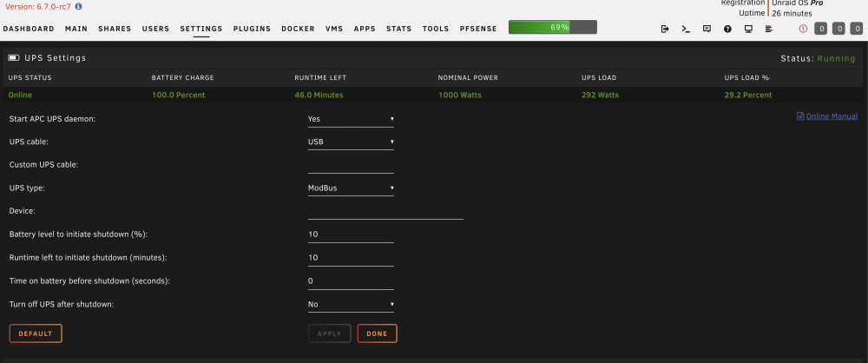Click the Apply button
The width and height of the screenshot is (868, 363).
tap(329, 333)
